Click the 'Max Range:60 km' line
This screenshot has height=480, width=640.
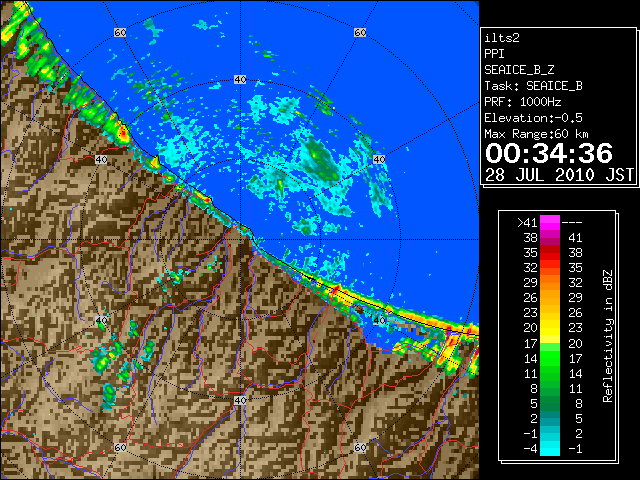click(536, 134)
